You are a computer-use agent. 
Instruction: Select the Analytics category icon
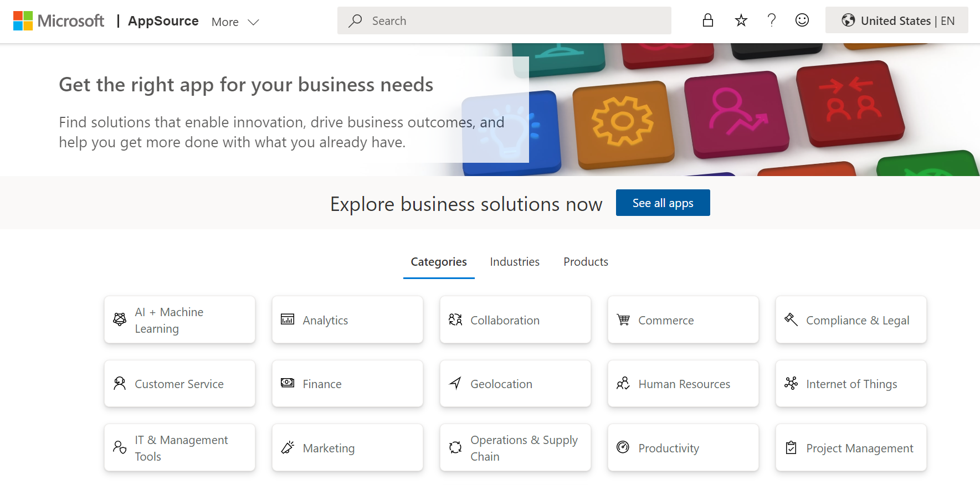pyautogui.click(x=287, y=319)
